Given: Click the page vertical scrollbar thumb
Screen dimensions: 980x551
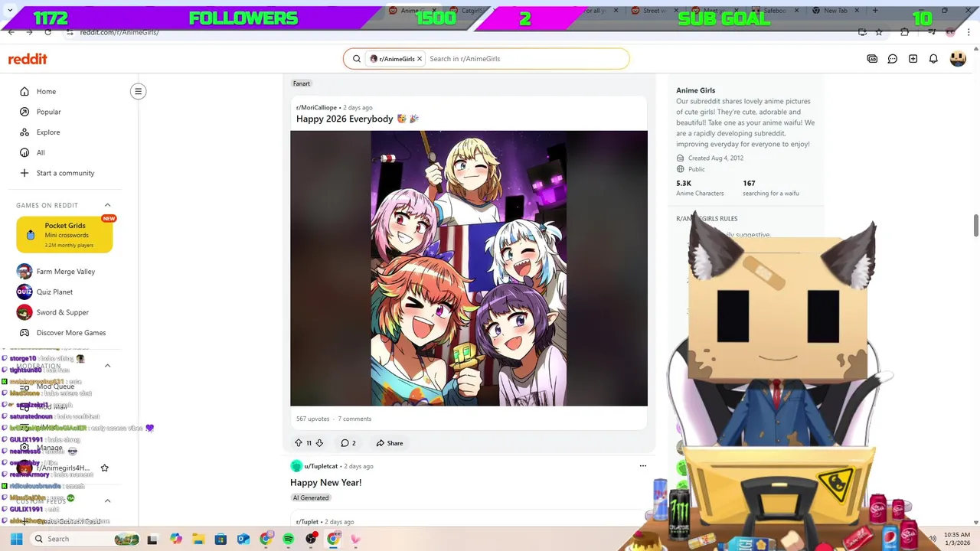Looking at the screenshot, I should [975, 226].
